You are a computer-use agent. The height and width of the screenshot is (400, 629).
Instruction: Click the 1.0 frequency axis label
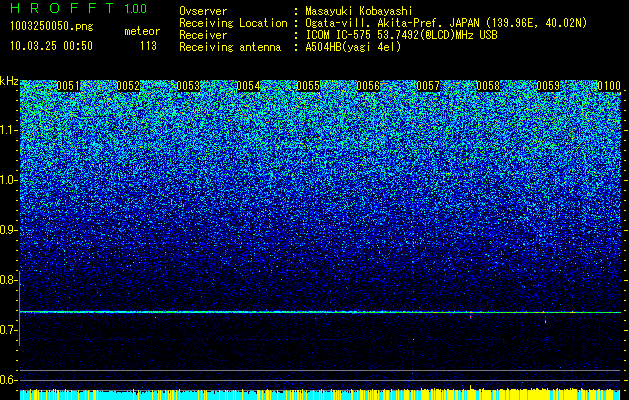8,180
